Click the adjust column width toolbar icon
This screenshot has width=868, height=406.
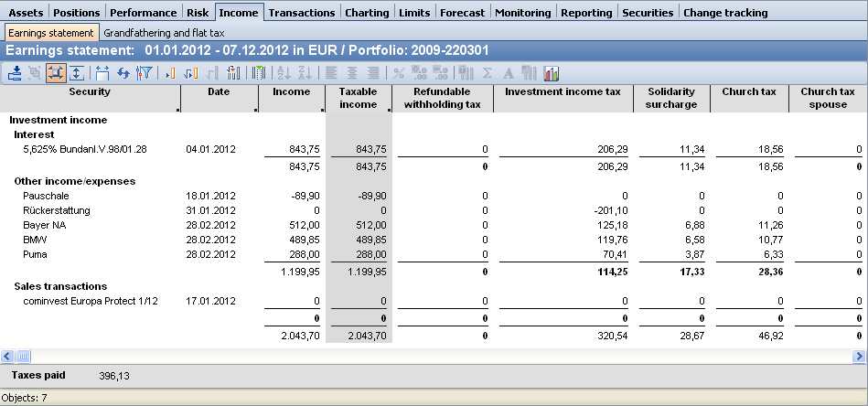click(102, 73)
